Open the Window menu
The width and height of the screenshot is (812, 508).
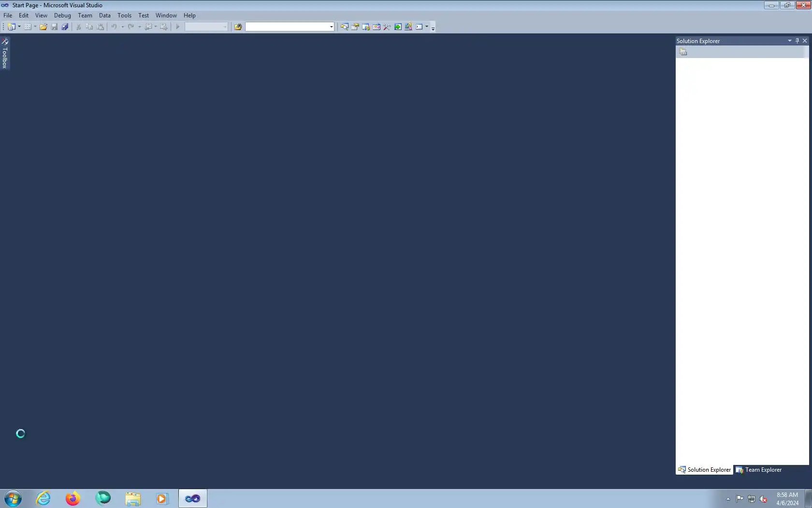click(166, 15)
